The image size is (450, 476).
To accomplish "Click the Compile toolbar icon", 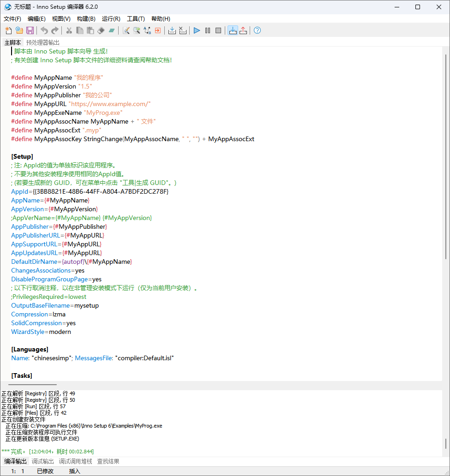I will (x=172, y=30).
